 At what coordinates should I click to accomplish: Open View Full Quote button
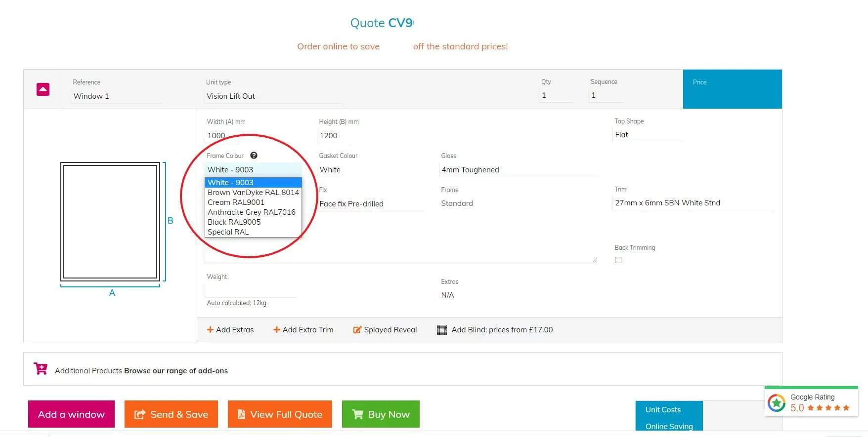pyautogui.click(x=280, y=414)
